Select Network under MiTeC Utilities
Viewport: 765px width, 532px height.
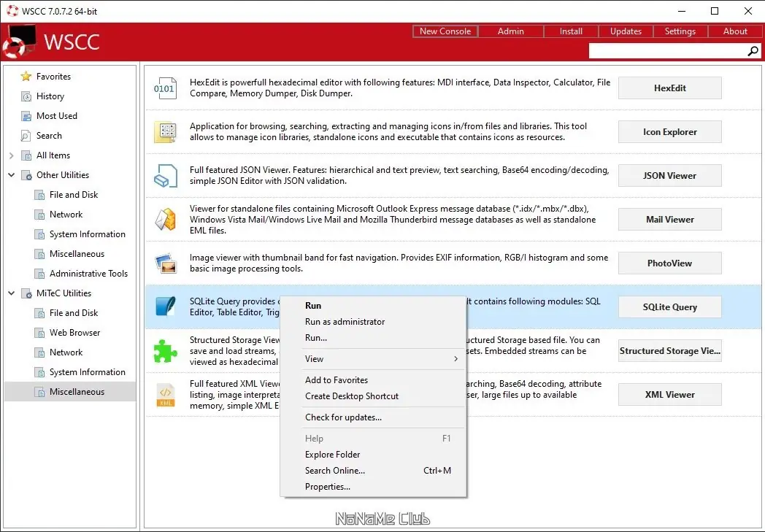point(66,352)
